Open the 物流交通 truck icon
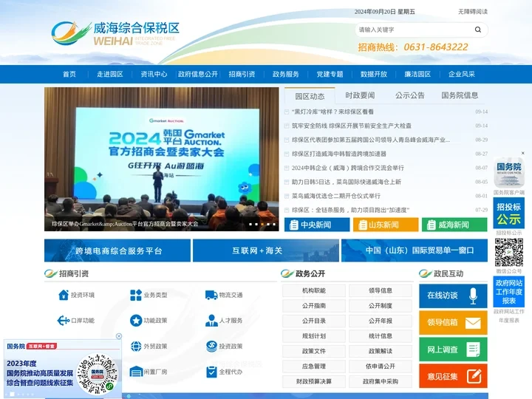The height and width of the screenshot is (399, 532). pos(211,295)
